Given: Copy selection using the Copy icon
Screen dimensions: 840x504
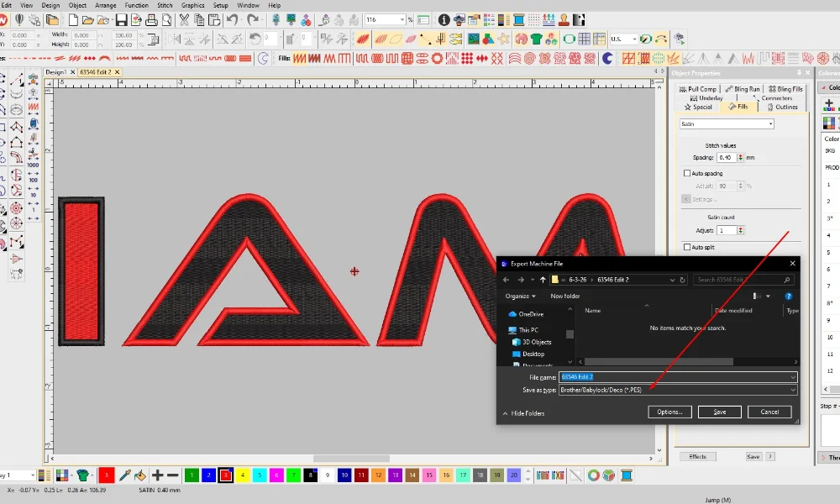Looking at the screenshot, I should (x=199, y=20).
